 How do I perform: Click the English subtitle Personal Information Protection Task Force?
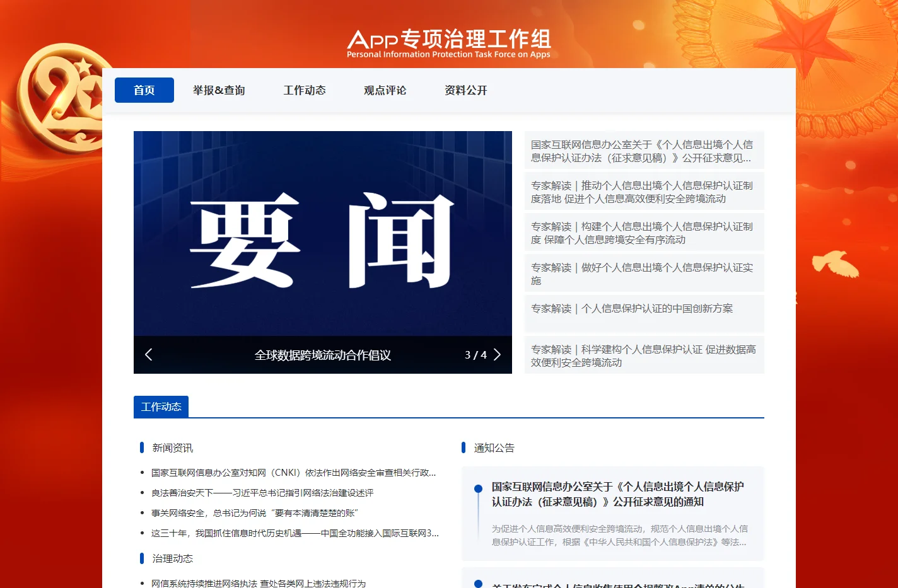click(448, 55)
